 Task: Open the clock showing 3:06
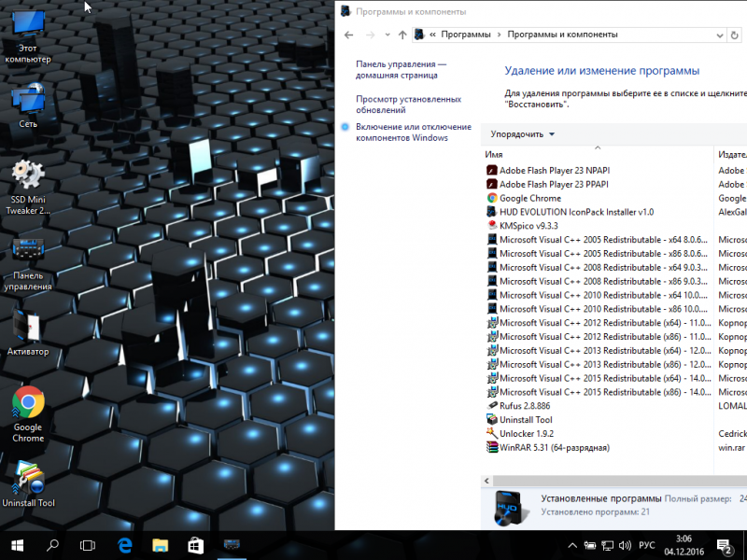(x=684, y=545)
